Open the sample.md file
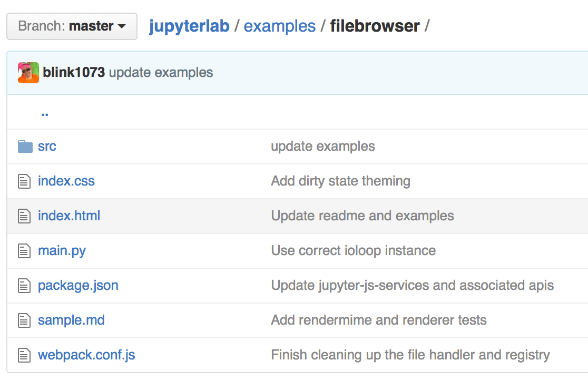 pyautogui.click(x=71, y=320)
